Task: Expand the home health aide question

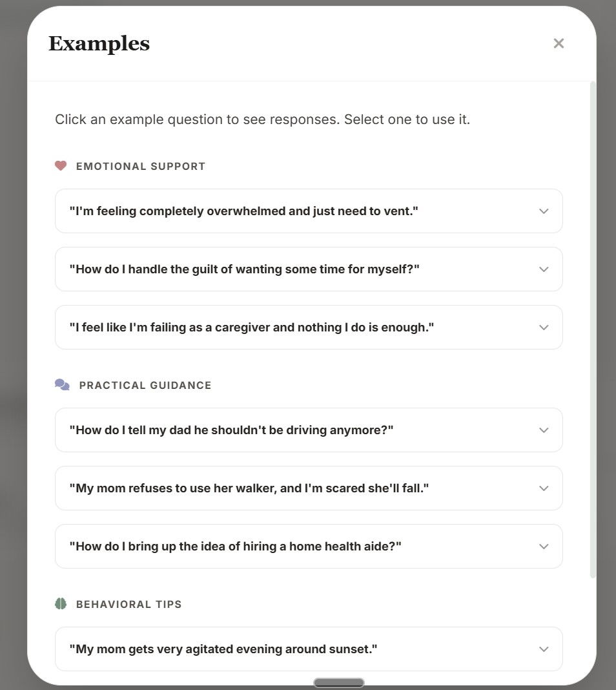Action: point(543,546)
